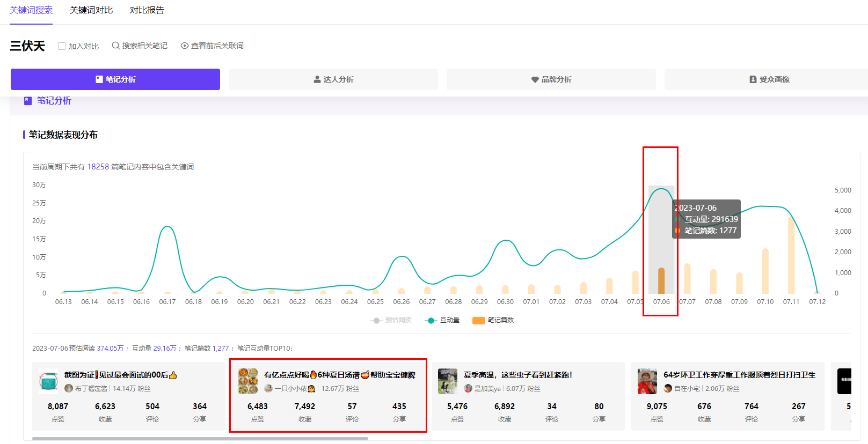This screenshot has height=444, width=868.
Task: Open 达人分析 analysis section
Action: 333,79
